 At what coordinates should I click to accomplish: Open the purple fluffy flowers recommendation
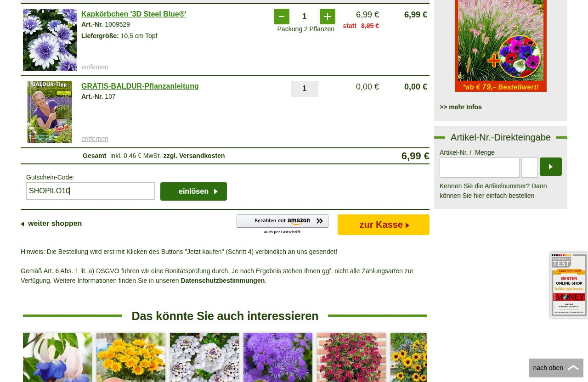[x=278, y=357]
